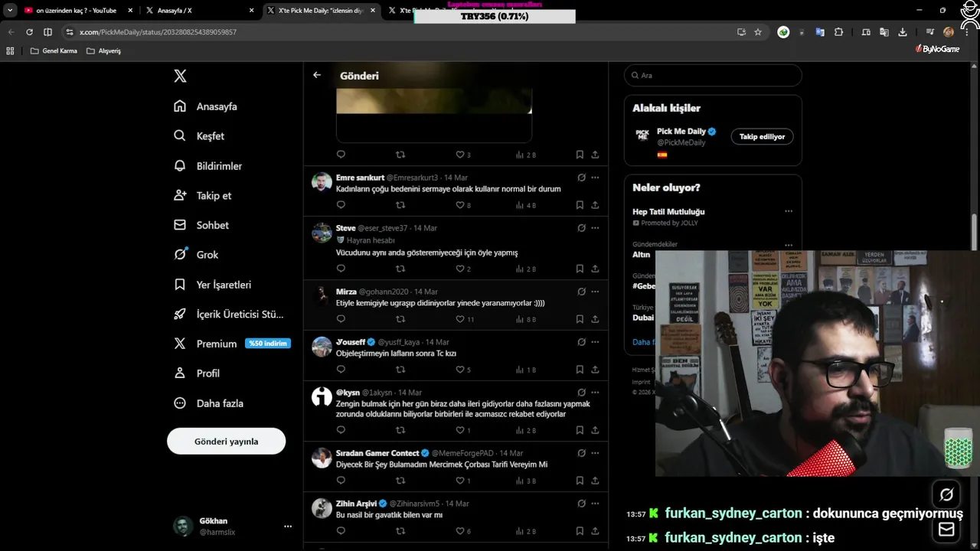This screenshot has width=980, height=551.
Task: Switch to Anasayfa / X tab
Action: click(x=201, y=11)
